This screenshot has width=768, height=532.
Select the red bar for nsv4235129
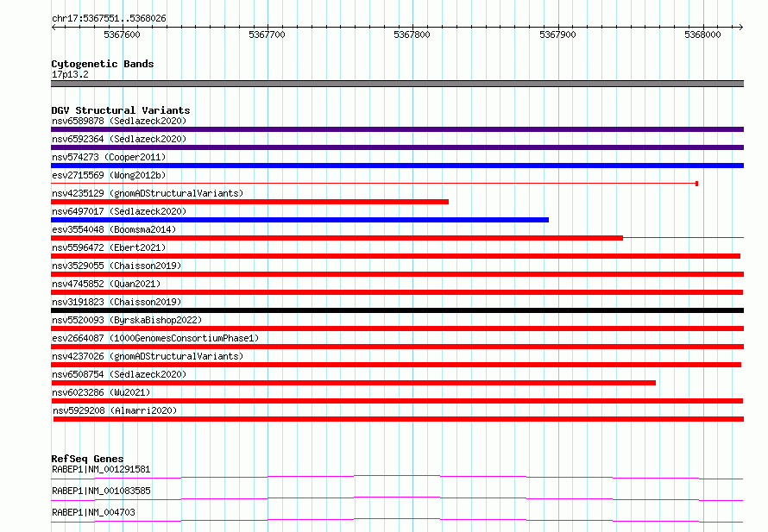(x=249, y=202)
